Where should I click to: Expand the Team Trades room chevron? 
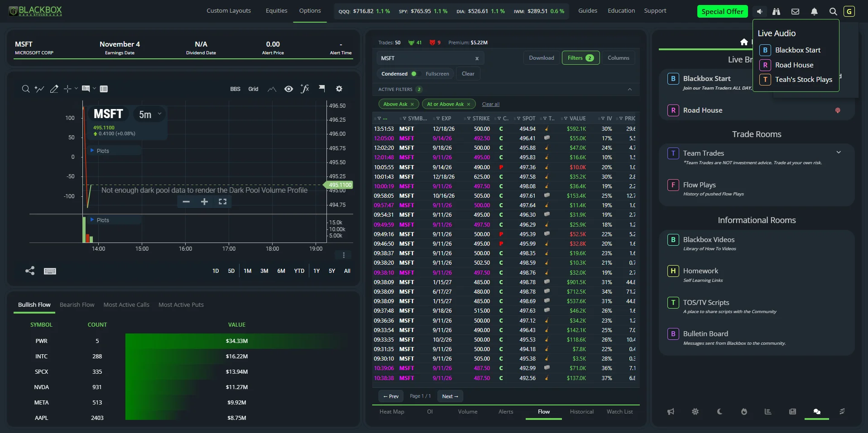[x=839, y=152]
